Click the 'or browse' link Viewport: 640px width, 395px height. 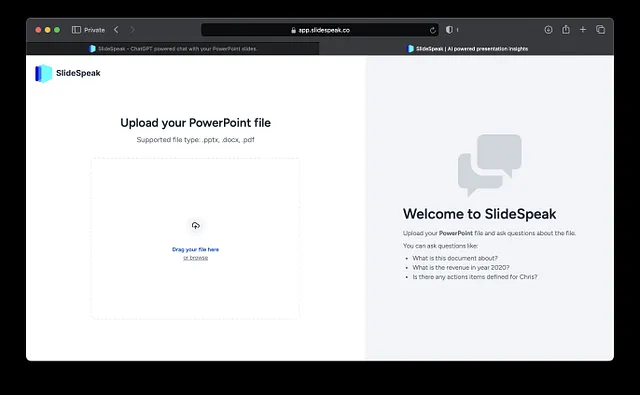click(196, 258)
